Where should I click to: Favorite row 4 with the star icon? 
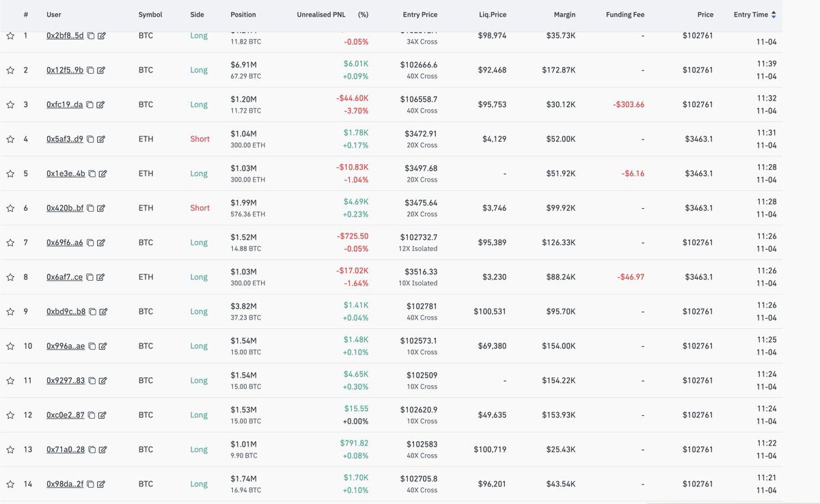[x=10, y=139]
